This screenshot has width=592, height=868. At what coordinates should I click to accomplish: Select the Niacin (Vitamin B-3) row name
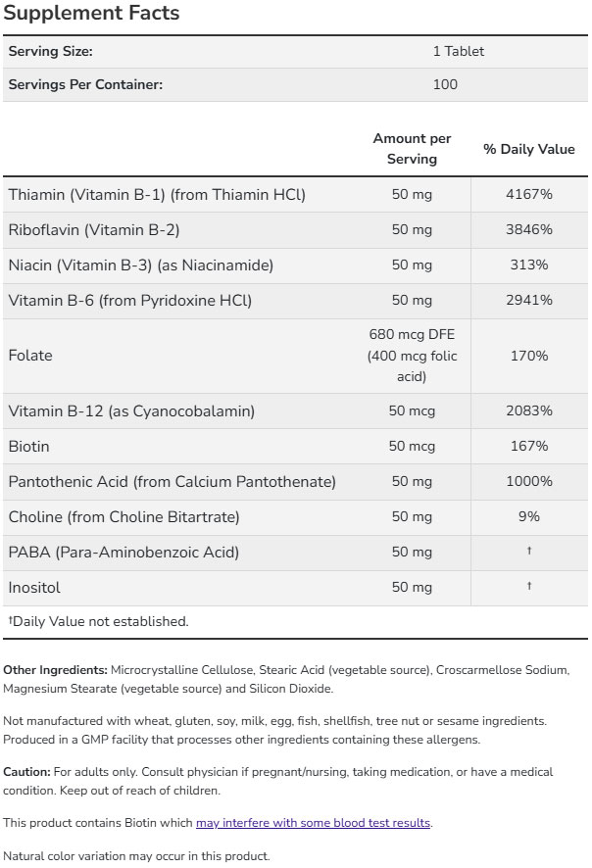click(x=140, y=265)
